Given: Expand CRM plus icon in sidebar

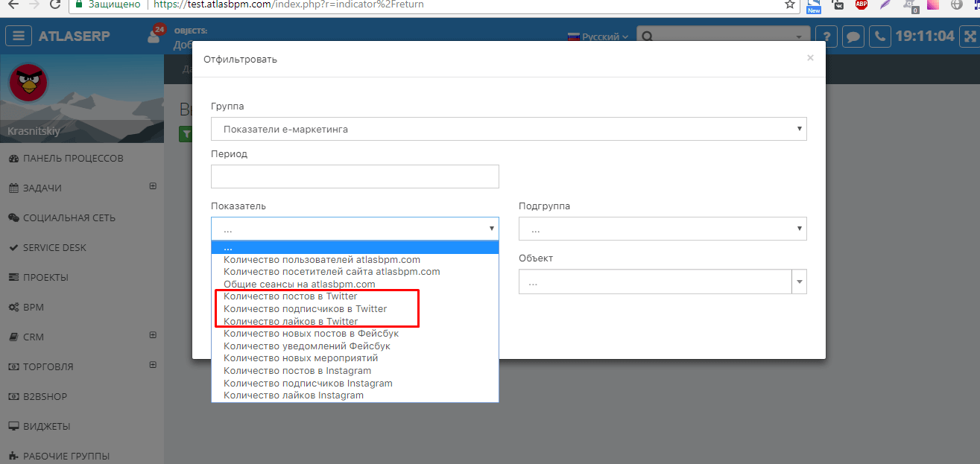Looking at the screenshot, I should click(153, 335).
